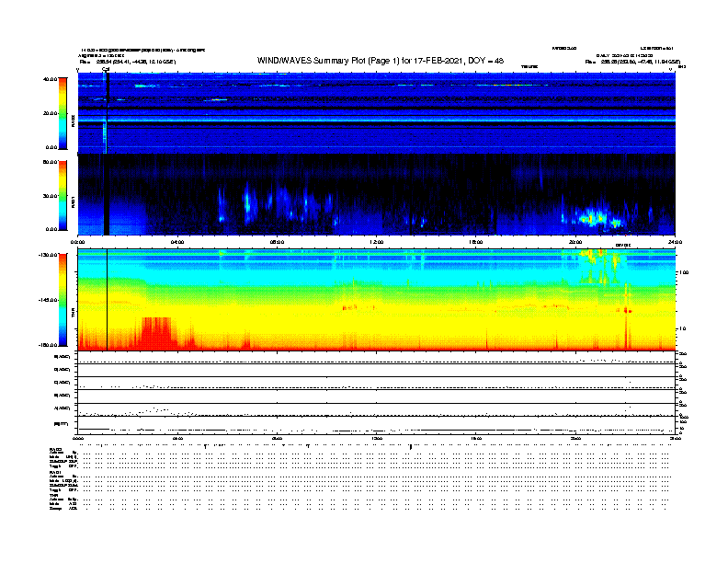Click the 24:00 time label under the RAD1 spectrogram
Viewport: 728px width, 563px height.
[x=675, y=242]
